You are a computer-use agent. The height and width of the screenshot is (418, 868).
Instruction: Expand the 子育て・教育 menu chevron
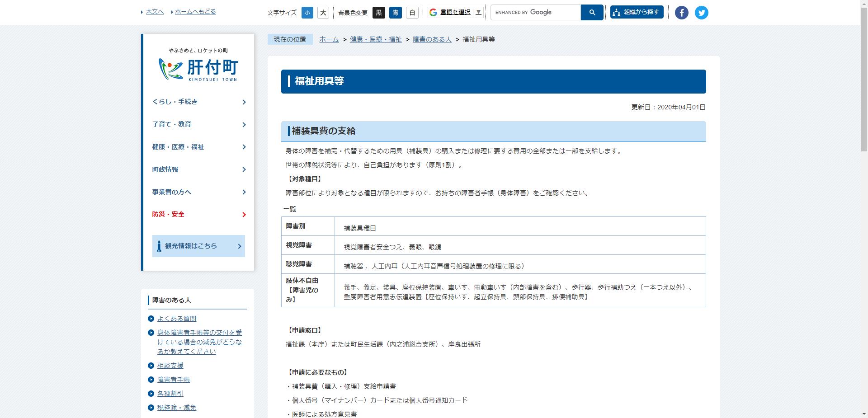click(x=244, y=125)
